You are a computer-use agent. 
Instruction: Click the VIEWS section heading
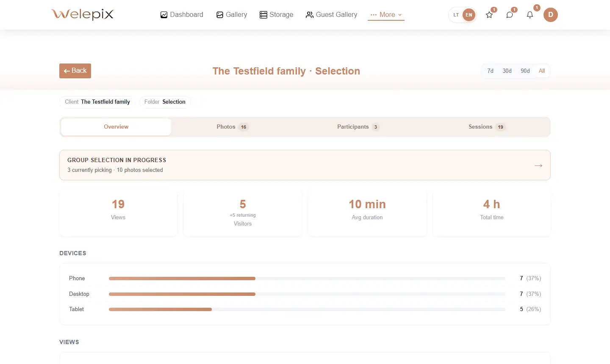(x=69, y=342)
